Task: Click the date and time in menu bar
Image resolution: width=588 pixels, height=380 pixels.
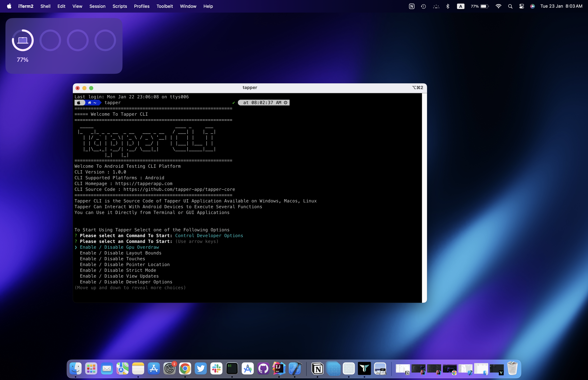Action: 561,6
